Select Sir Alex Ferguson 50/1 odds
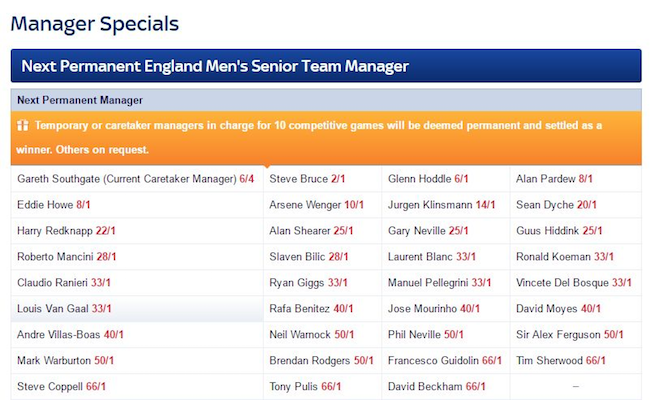The height and width of the screenshot is (400, 650). point(576,335)
